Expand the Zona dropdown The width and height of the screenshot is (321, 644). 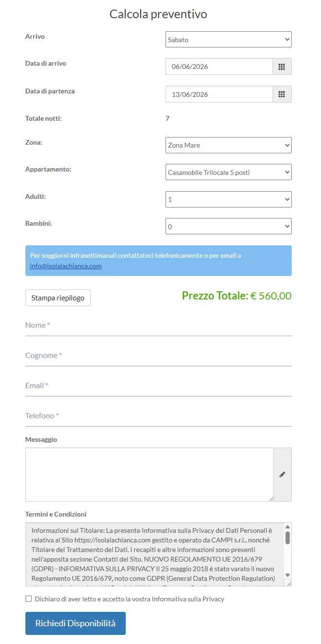pos(228,145)
